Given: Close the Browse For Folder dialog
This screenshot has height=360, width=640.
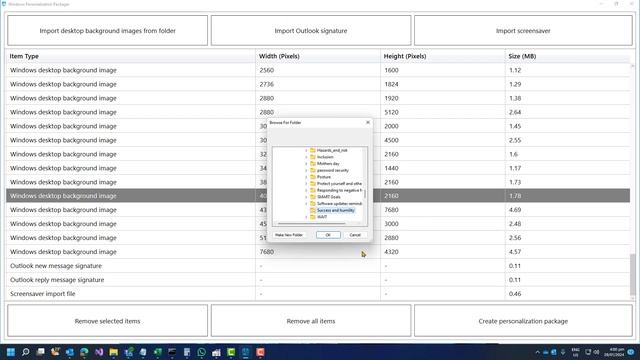Looking at the screenshot, I should (x=368, y=122).
